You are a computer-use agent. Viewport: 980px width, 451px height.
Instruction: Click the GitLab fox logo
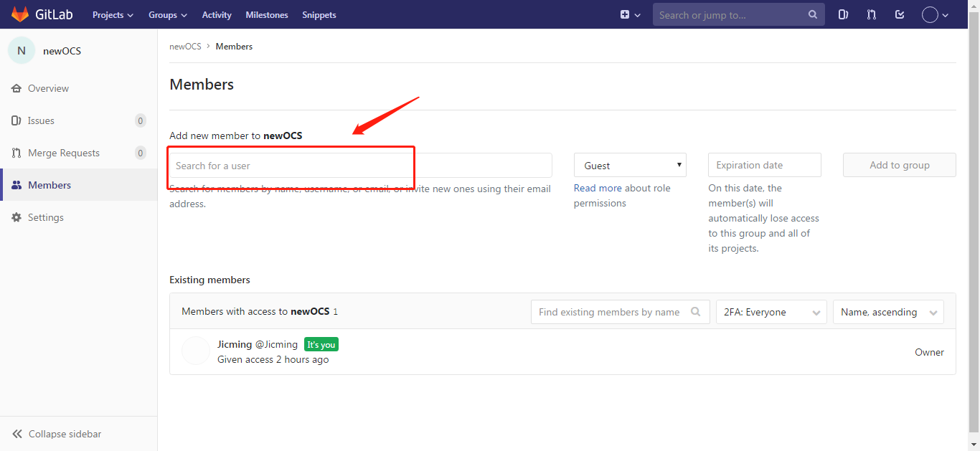click(x=20, y=14)
